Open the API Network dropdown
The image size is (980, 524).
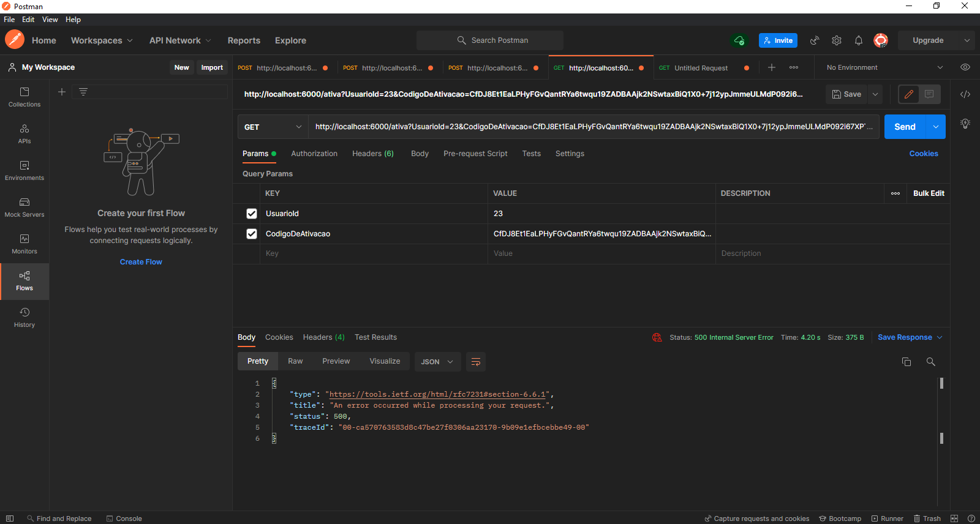pos(180,40)
